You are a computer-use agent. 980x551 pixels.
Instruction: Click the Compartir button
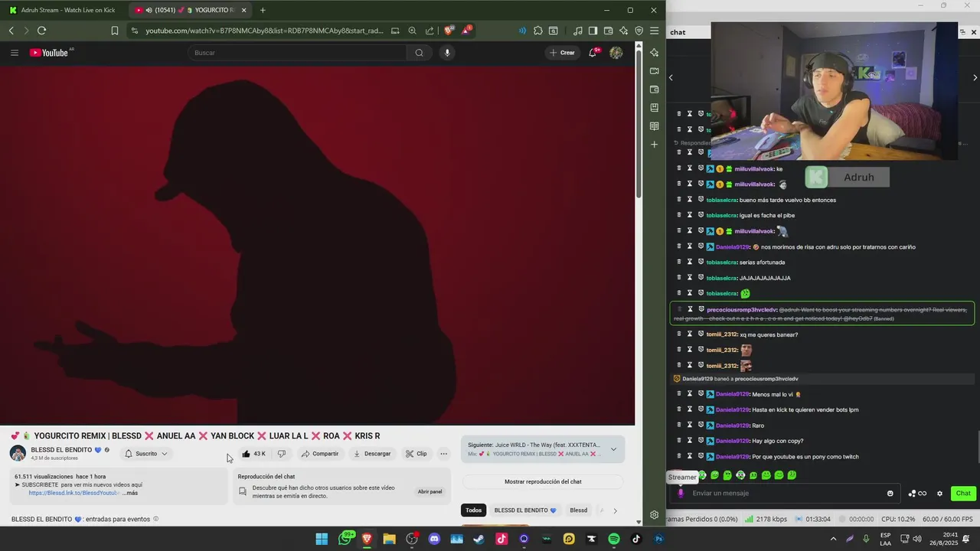320,454
